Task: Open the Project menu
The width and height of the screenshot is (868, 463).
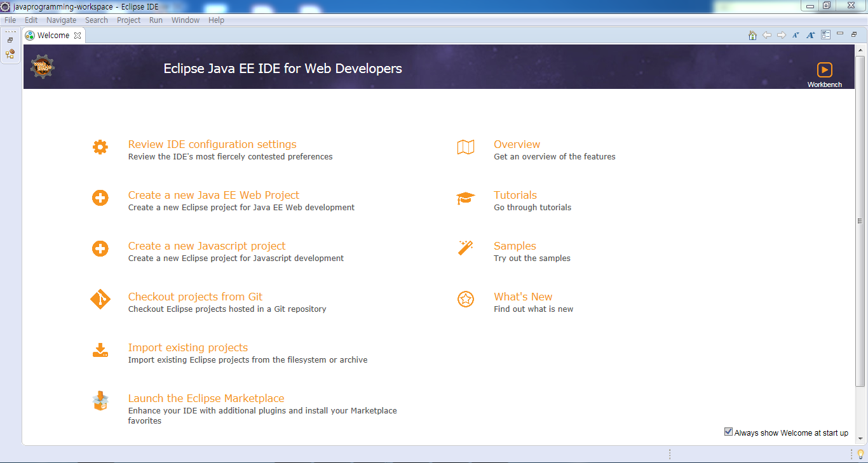Action: (128, 20)
